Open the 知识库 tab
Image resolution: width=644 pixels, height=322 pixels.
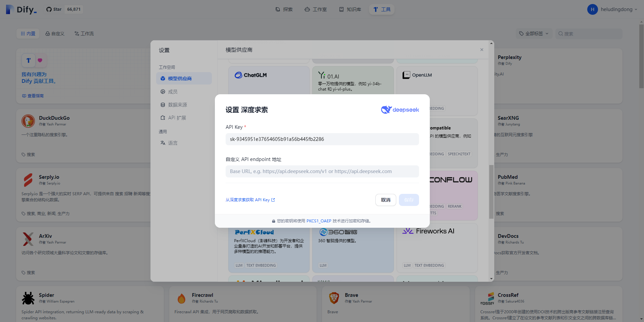click(350, 9)
